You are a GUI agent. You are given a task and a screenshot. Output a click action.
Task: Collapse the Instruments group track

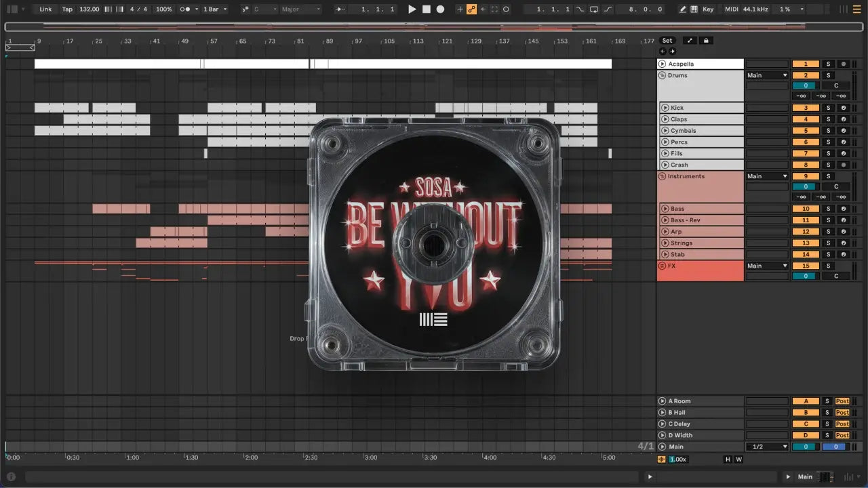pyautogui.click(x=662, y=176)
